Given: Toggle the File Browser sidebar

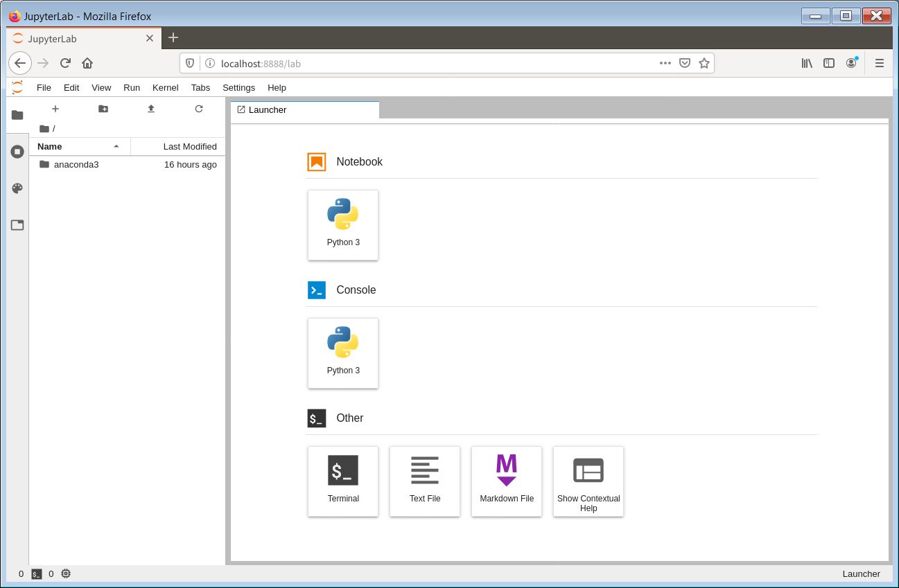Looking at the screenshot, I should tap(17, 115).
